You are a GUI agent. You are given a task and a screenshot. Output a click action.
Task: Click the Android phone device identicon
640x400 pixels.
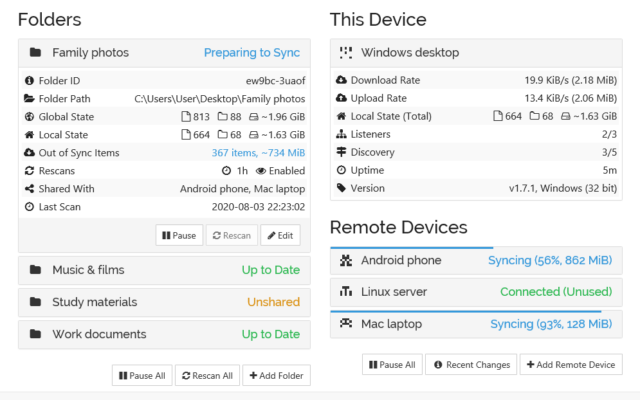(x=346, y=260)
